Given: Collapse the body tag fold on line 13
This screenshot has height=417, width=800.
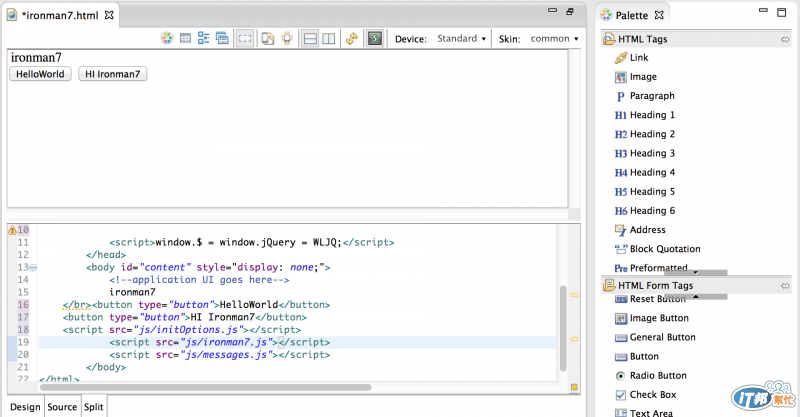Looking at the screenshot, I should [x=33, y=267].
